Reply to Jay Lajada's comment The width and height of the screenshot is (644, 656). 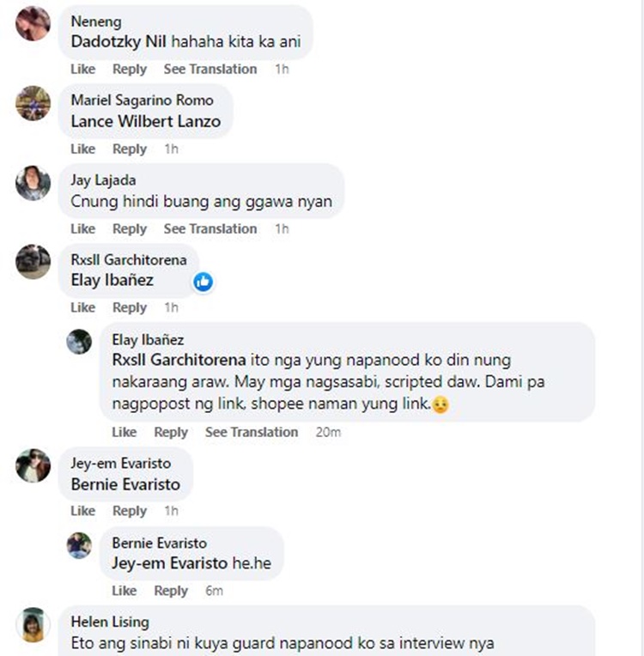(x=130, y=228)
